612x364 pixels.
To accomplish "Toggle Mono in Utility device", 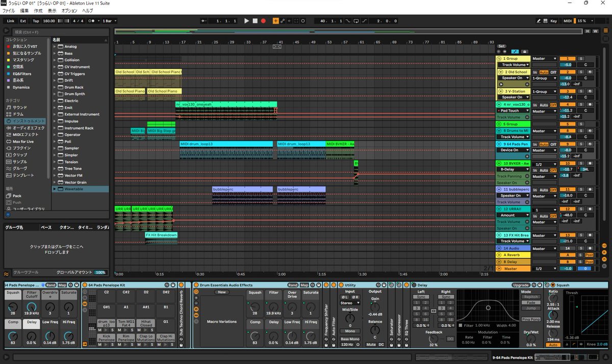I will click(x=350, y=331).
